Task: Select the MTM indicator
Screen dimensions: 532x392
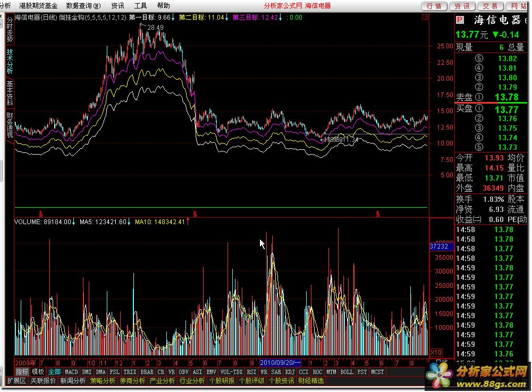Action: (331, 372)
